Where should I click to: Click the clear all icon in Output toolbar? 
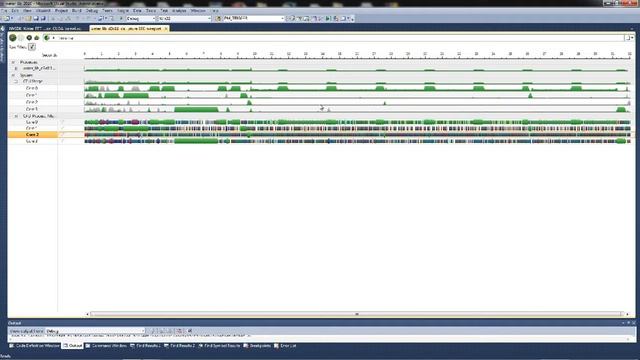180,331
